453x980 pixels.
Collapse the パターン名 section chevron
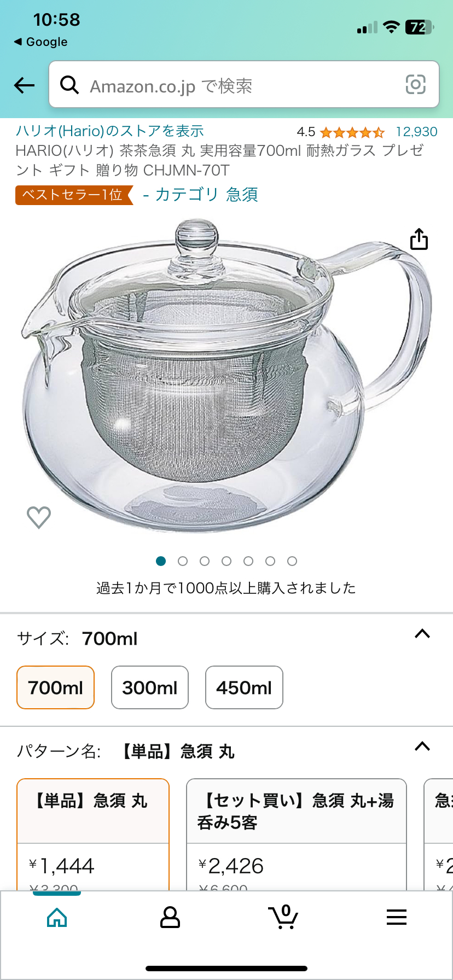tap(422, 746)
